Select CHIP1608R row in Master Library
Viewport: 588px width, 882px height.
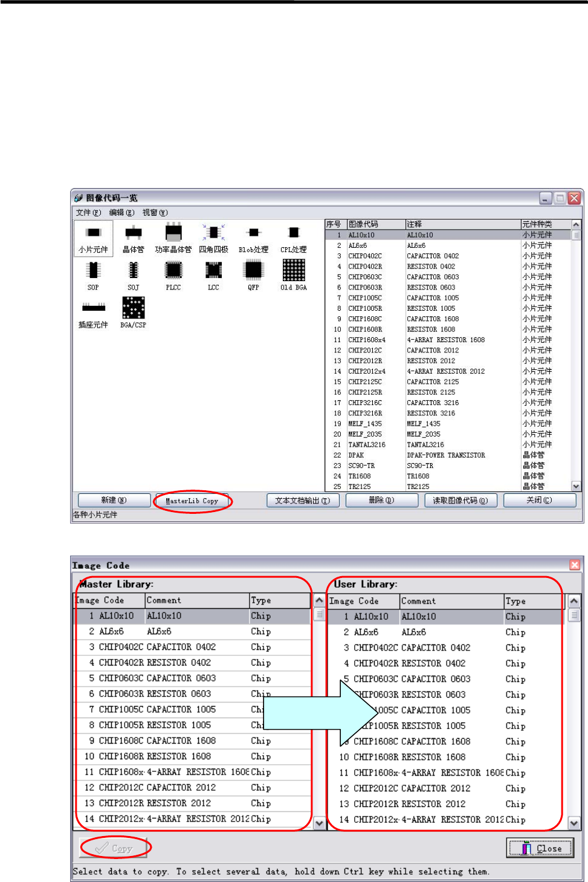click(193, 756)
